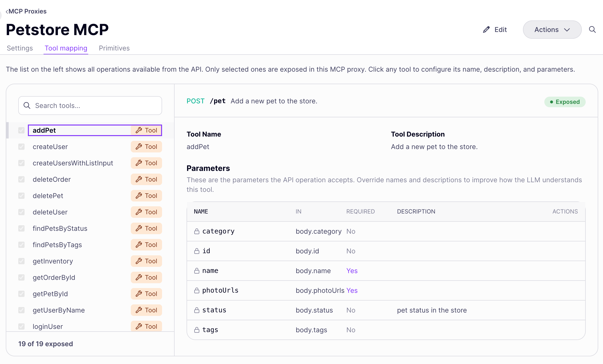Click the Tool badge for findPetsByTags

tap(146, 245)
